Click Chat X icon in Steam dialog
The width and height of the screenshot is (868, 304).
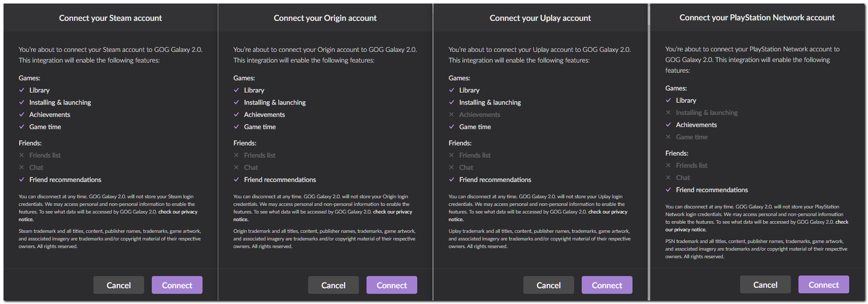(x=22, y=167)
